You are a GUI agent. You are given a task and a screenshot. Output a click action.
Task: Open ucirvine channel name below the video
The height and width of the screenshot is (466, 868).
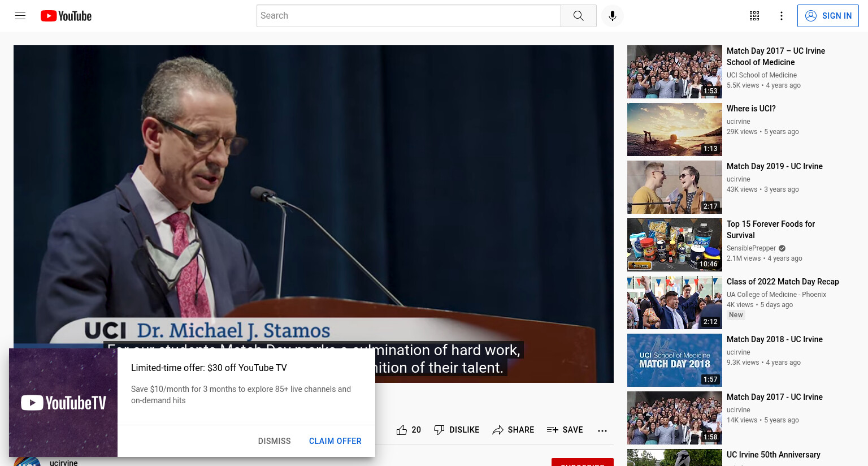[x=64, y=463]
